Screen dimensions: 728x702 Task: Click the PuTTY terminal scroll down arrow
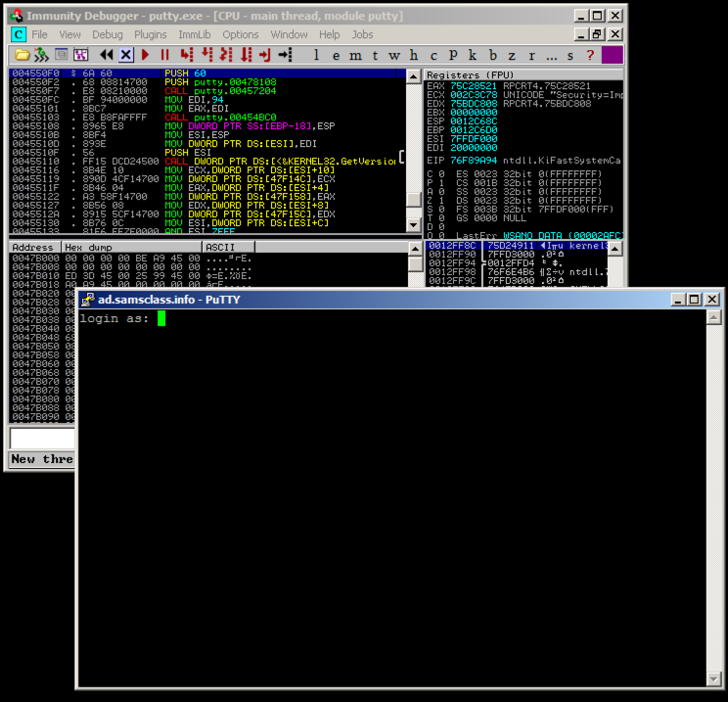(x=713, y=679)
